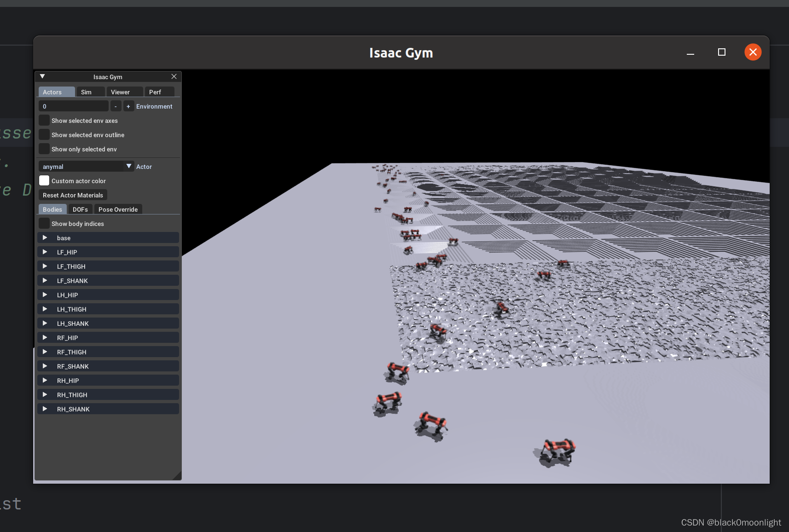Close the Isaac Gym side panel
Viewport: 789px width, 532px height.
click(x=174, y=76)
